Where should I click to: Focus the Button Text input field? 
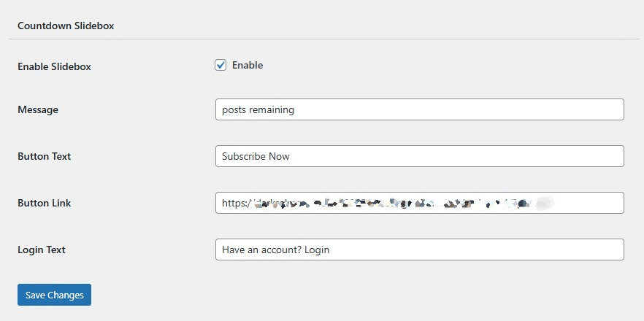420,156
